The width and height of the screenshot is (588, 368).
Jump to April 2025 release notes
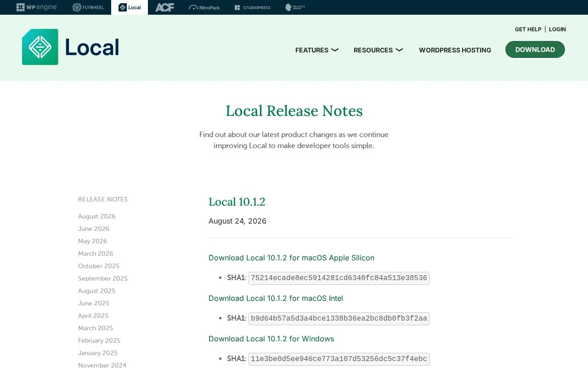pyautogui.click(x=93, y=316)
